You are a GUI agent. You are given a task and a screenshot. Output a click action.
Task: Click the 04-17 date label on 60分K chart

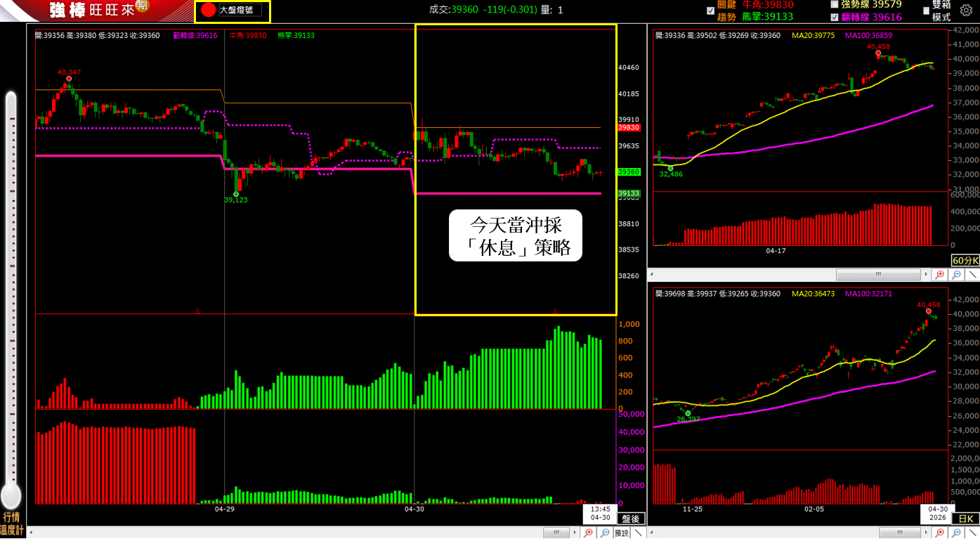[776, 250]
